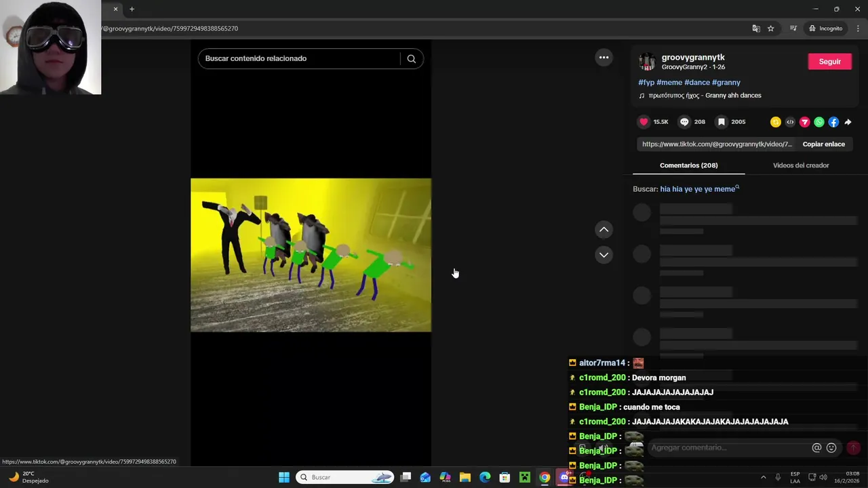Open the weather widget showing 20°C
The image size is (868, 488).
pos(27,477)
